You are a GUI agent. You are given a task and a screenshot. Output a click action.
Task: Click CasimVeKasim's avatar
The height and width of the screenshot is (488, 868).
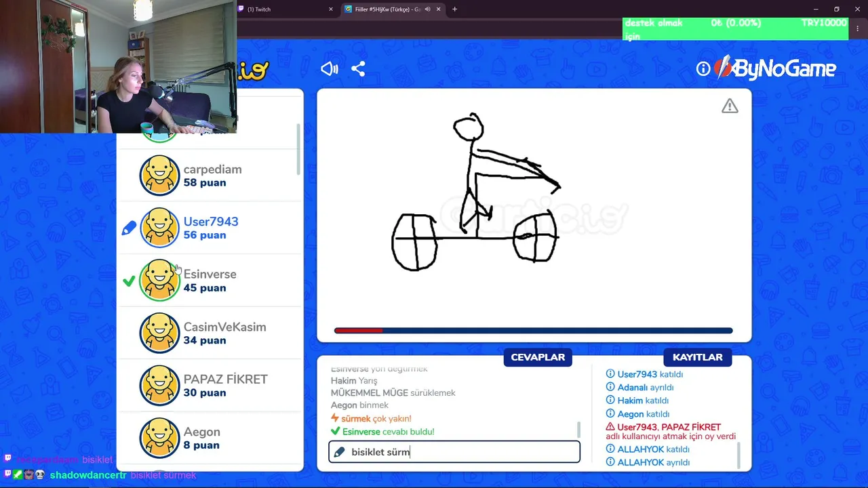(159, 333)
